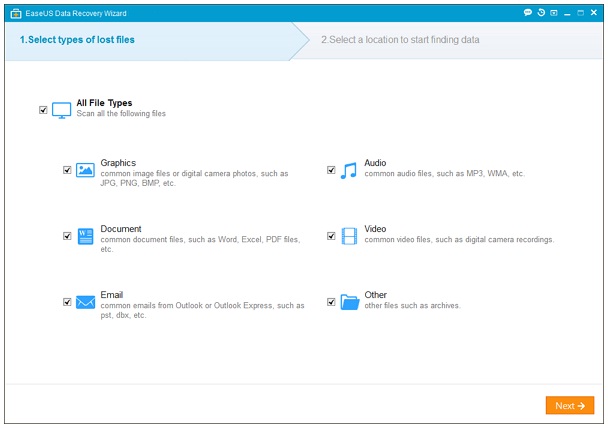This screenshot has height=428, width=608.
Task: Click the update history clock icon
Action: point(541,13)
